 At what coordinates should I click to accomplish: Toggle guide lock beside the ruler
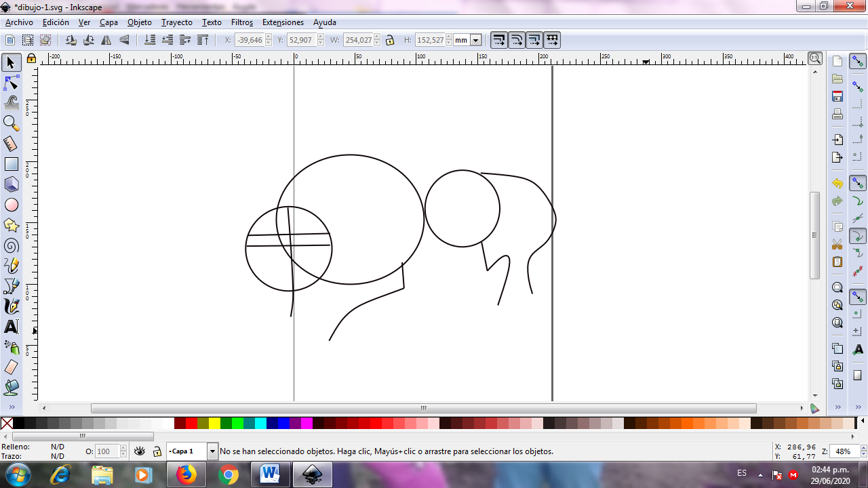pos(31,59)
